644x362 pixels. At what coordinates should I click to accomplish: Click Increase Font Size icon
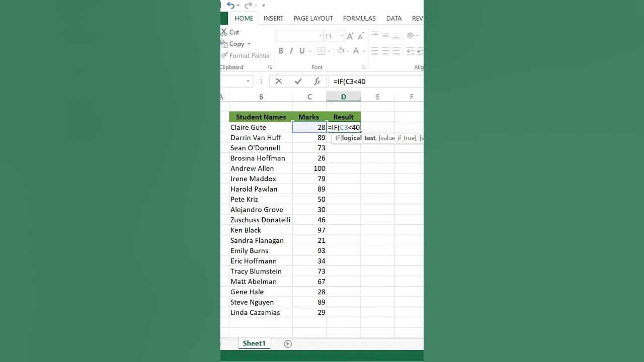[350, 36]
